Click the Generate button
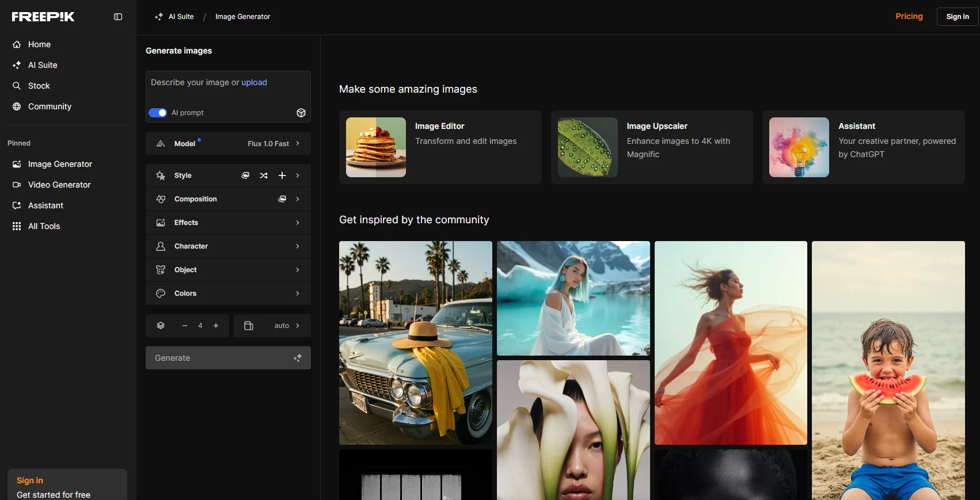Screen dimensions: 980x500 click(228, 358)
